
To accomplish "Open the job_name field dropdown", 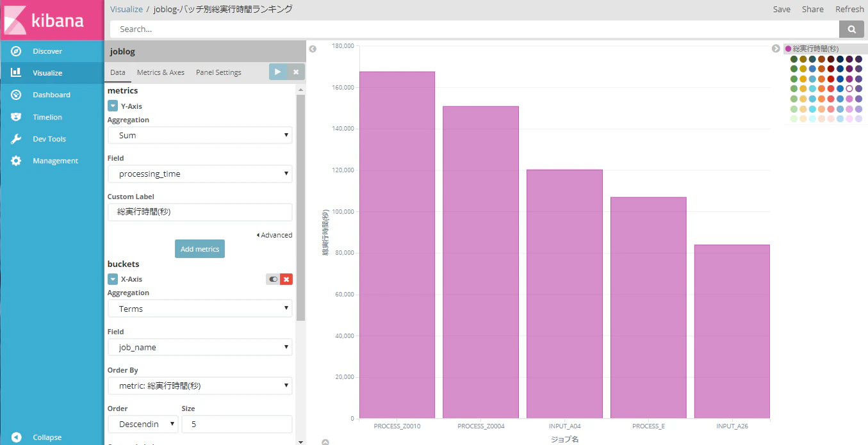I will [200, 347].
